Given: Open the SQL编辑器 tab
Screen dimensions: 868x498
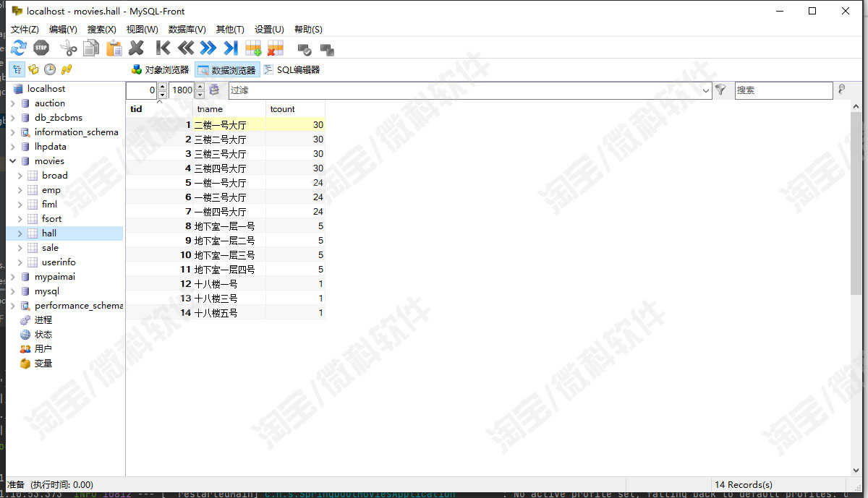Looking at the screenshot, I should [292, 70].
